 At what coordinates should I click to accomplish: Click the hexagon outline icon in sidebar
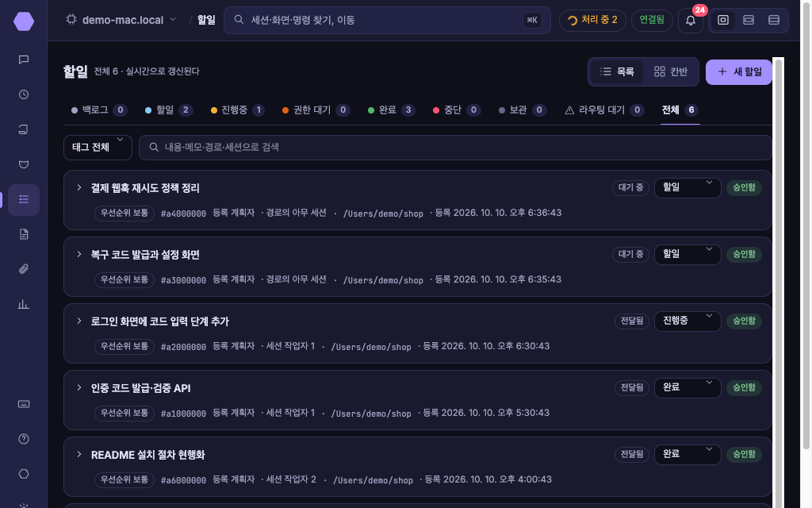pos(23,474)
